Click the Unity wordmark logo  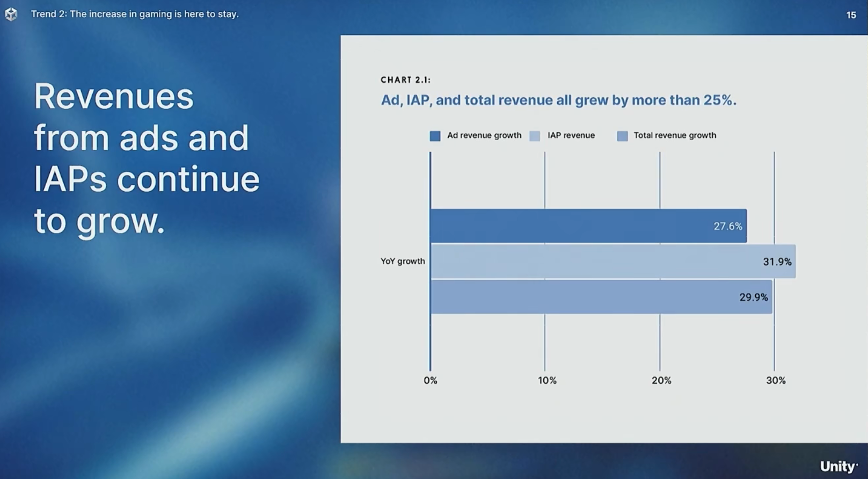pyautogui.click(x=838, y=467)
